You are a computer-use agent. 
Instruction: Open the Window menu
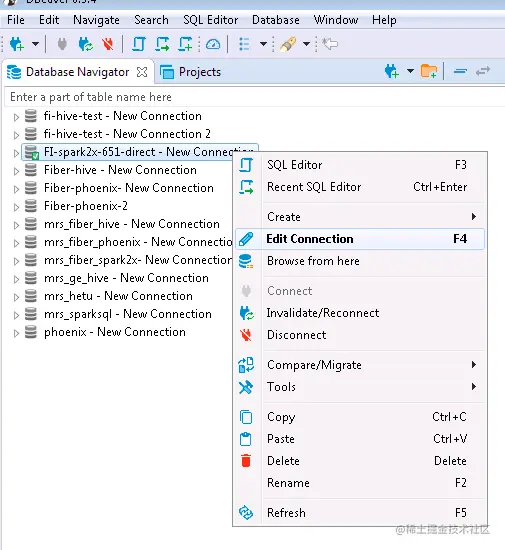[x=336, y=20]
